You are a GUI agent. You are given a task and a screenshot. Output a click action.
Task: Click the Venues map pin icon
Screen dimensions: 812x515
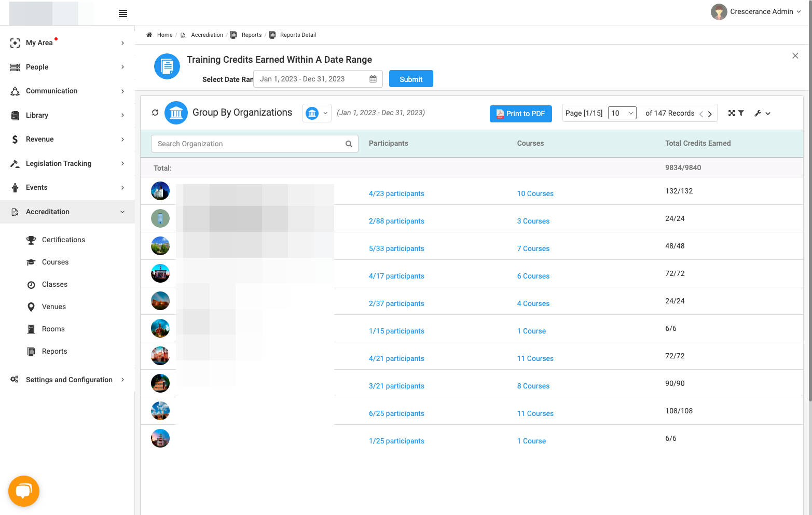[x=31, y=307]
